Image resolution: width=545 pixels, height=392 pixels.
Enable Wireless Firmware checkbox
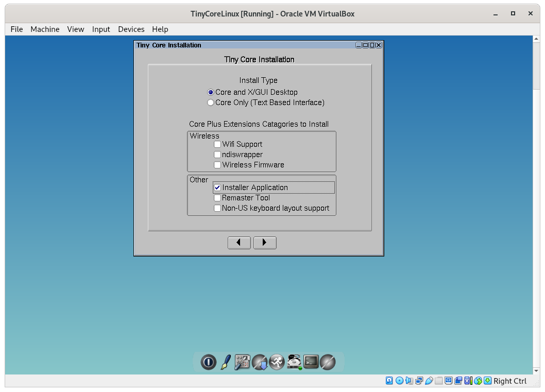click(x=249, y=165)
